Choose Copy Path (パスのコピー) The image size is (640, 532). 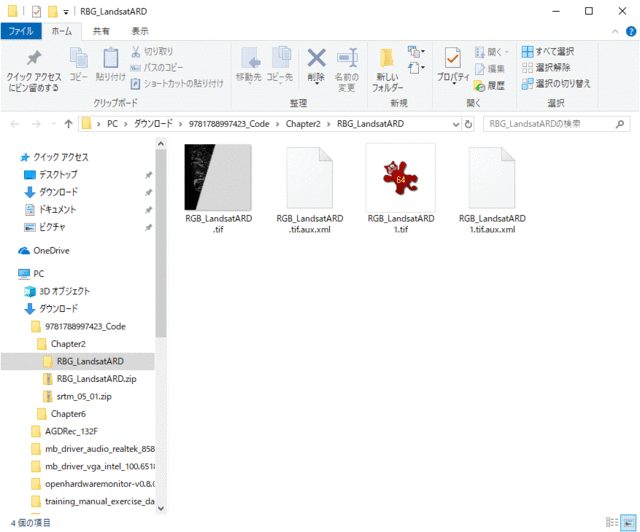pyautogui.click(x=156, y=67)
